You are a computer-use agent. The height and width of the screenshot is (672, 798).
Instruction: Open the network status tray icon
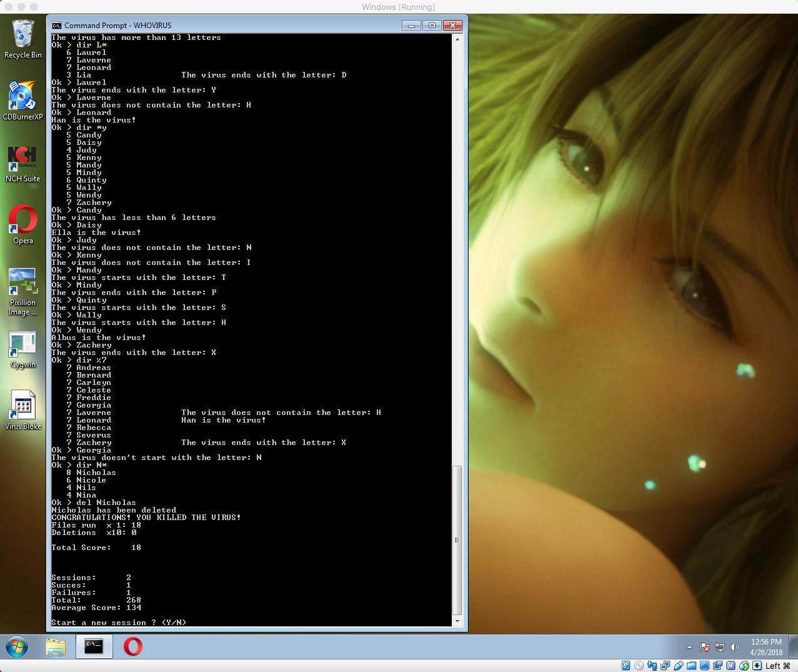click(719, 647)
